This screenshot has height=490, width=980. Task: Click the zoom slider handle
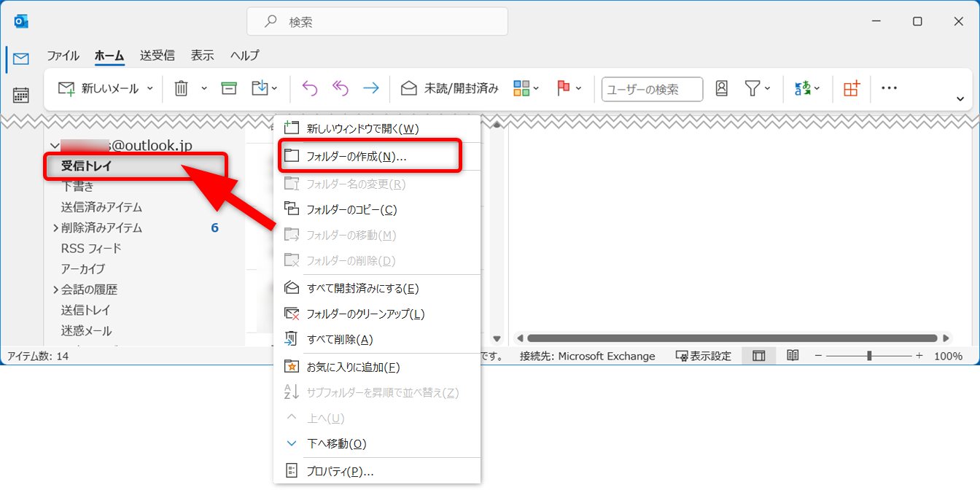pyautogui.click(x=869, y=356)
